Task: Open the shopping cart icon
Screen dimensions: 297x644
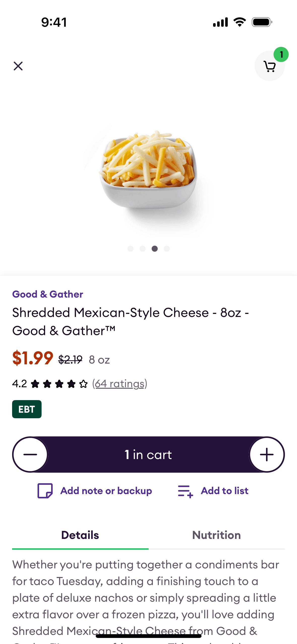Action: (x=269, y=67)
